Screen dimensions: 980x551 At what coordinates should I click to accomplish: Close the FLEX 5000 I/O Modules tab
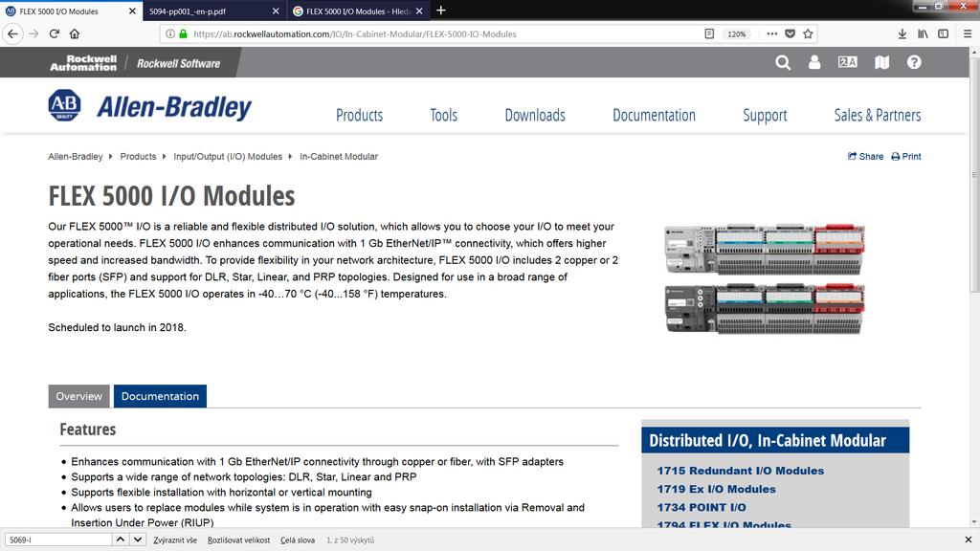[132, 11]
